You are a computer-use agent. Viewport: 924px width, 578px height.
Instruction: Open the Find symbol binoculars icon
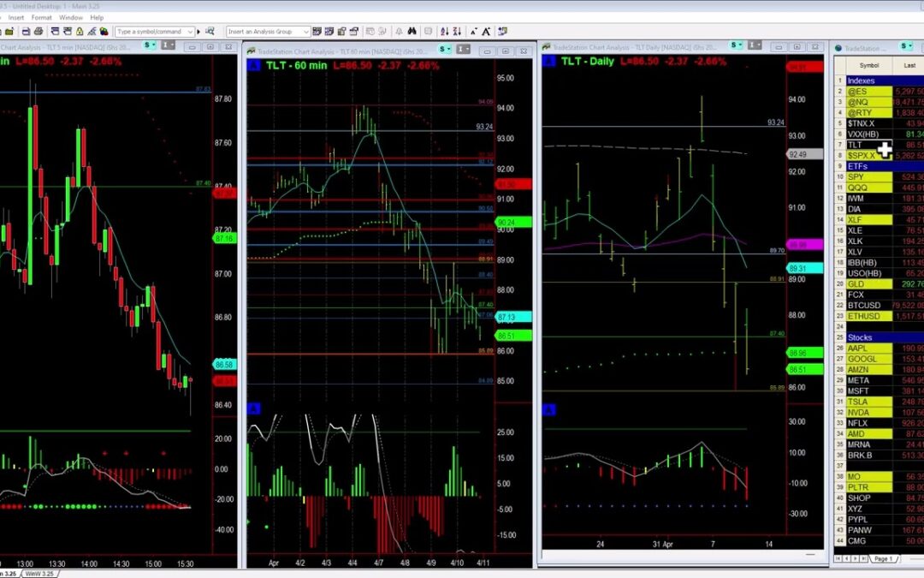(412, 32)
